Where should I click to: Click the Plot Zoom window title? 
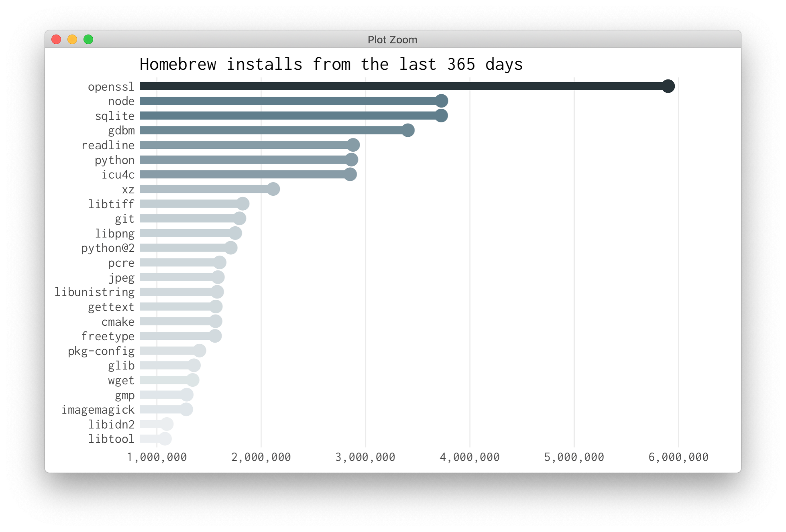click(x=392, y=40)
